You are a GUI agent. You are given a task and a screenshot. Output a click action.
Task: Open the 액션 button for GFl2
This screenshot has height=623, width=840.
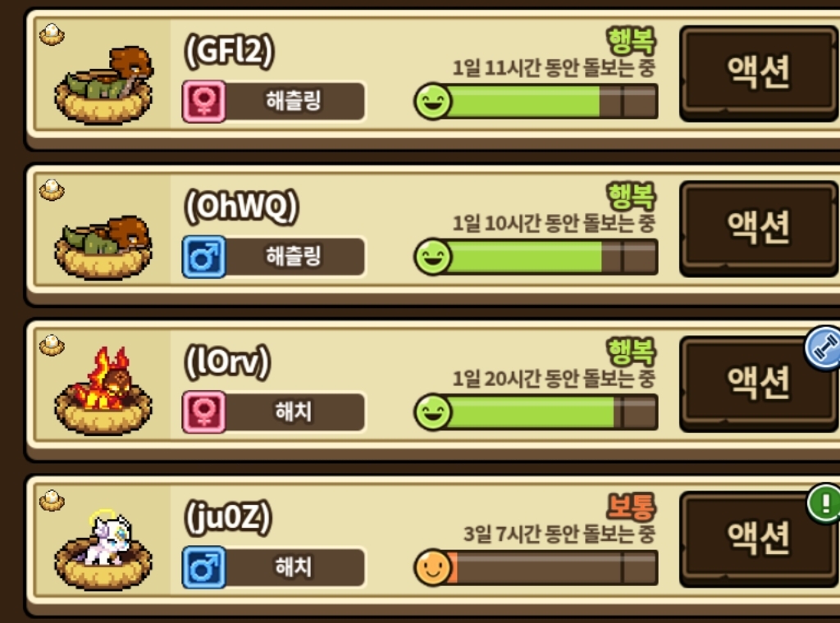(759, 73)
